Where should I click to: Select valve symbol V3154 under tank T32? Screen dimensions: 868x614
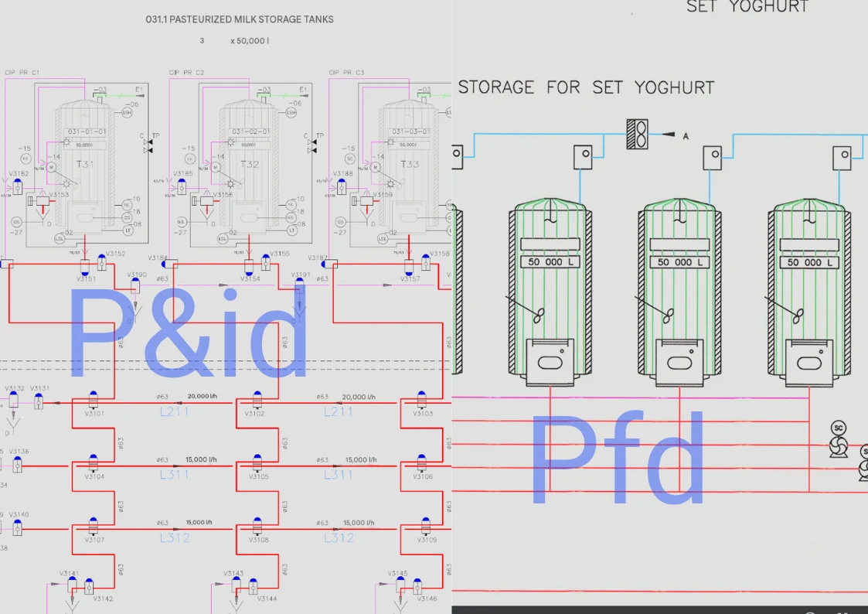pos(249,268)
